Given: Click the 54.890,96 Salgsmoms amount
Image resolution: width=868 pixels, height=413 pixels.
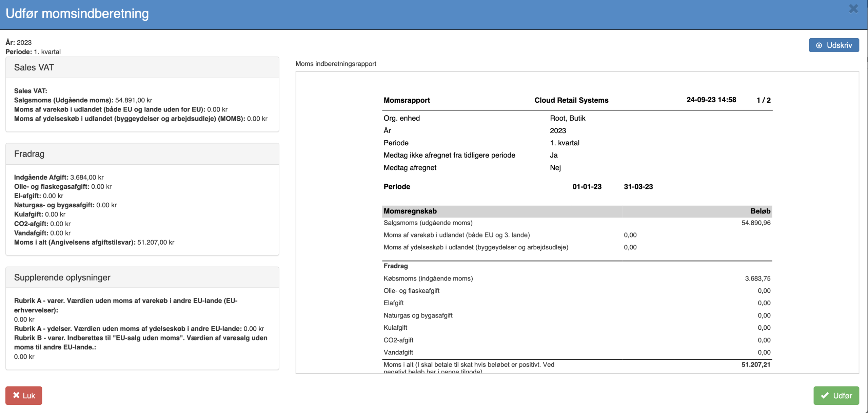Looking at the screenshot, I should tap(756, 223).
